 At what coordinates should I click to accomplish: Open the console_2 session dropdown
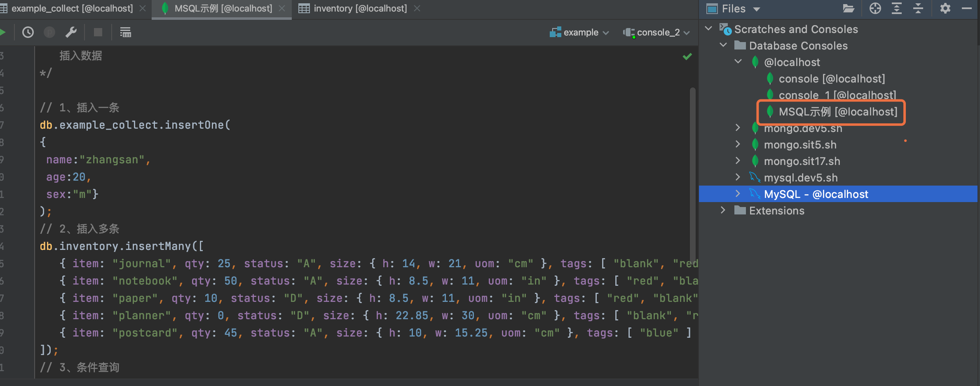656,32
